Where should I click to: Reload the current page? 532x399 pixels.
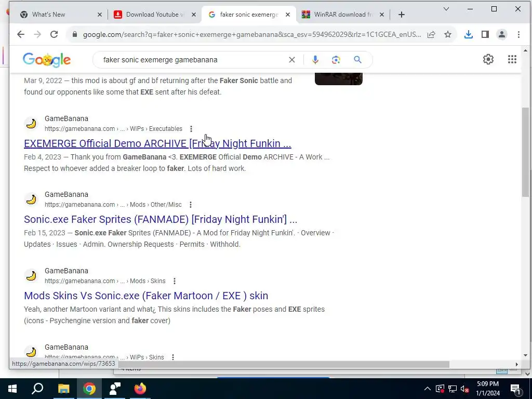54,34
